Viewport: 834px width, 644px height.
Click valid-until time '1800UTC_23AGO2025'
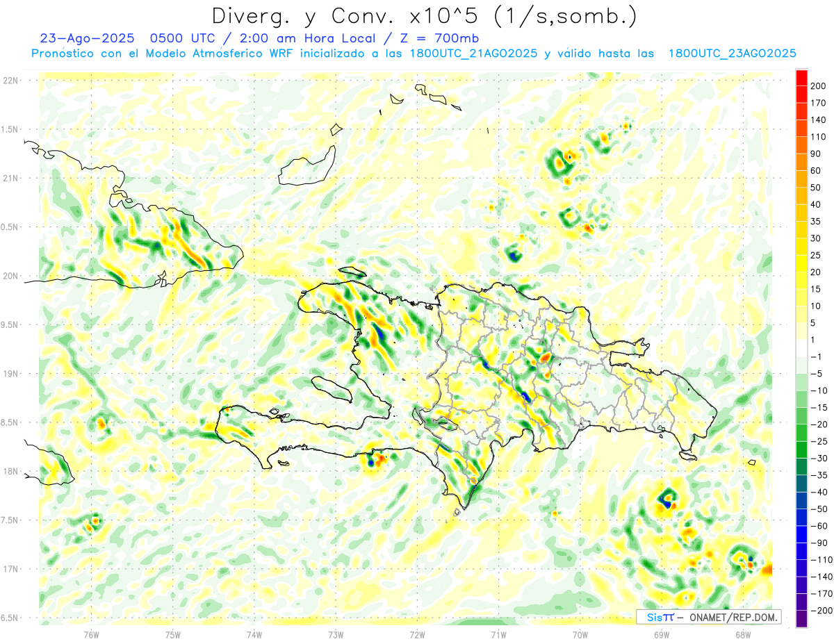tap(732, 53)
